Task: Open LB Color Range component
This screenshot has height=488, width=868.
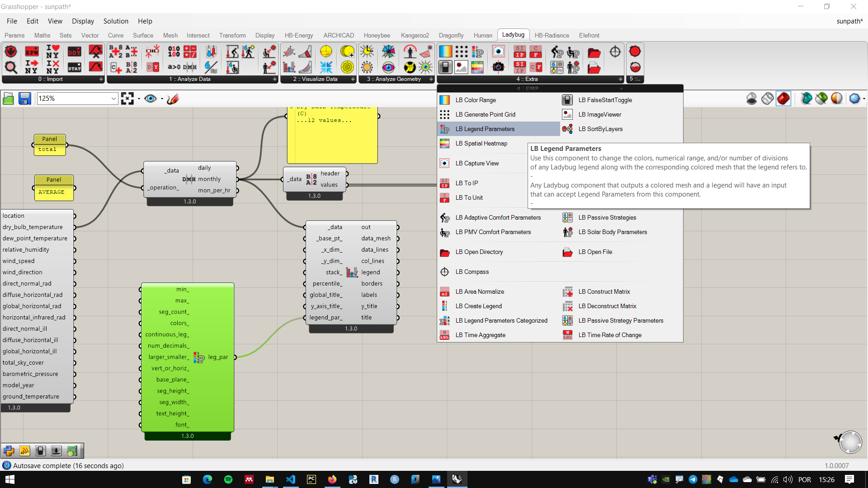Action: (475, 99)
